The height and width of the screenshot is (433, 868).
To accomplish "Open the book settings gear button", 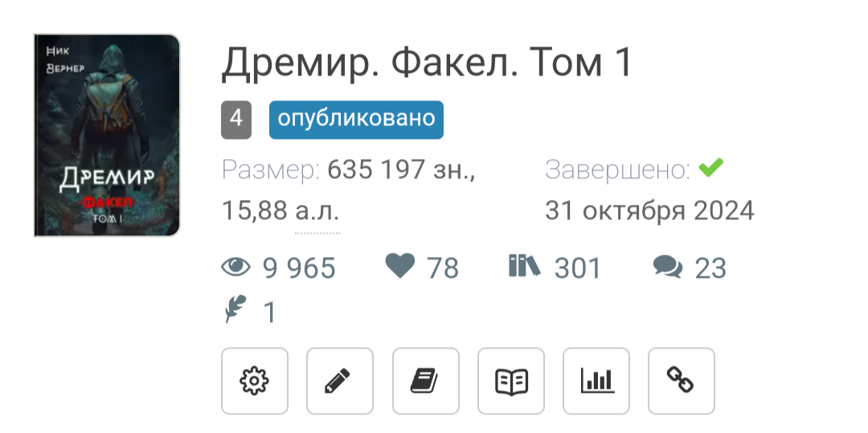I will pyautogui.click(x=255, y=381).
